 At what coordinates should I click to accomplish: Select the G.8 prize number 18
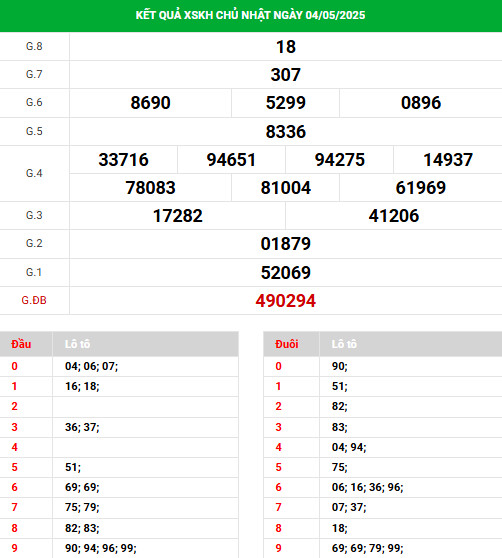(286, 47)
